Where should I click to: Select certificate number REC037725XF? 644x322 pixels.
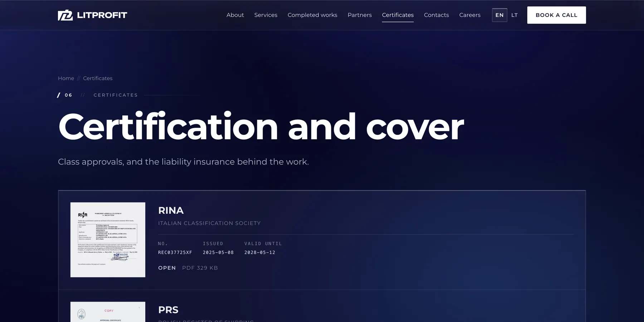175,253
